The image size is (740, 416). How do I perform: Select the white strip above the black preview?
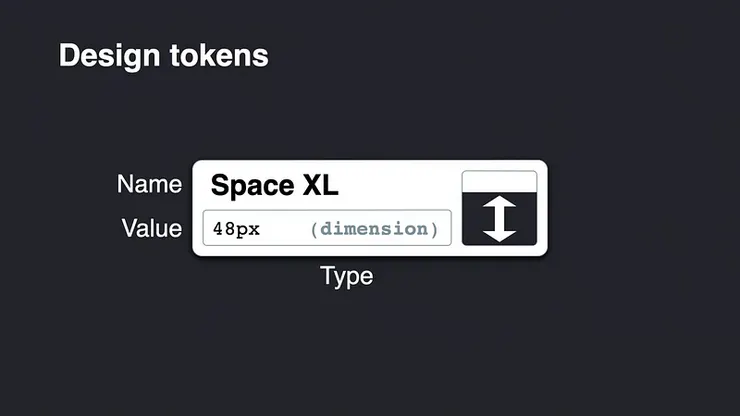click(499, 181)
